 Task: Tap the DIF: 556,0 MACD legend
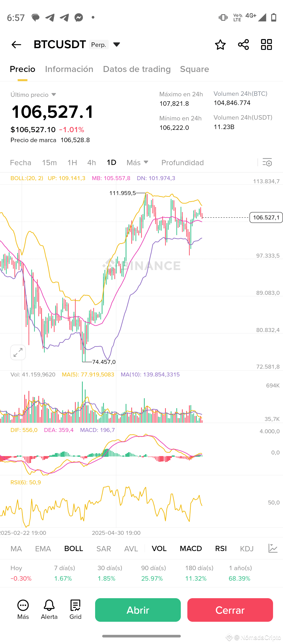(24, 430)
